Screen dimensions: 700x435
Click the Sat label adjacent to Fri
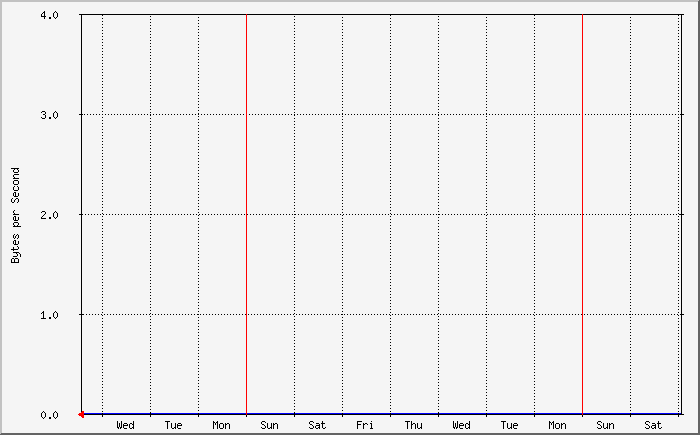317,425
